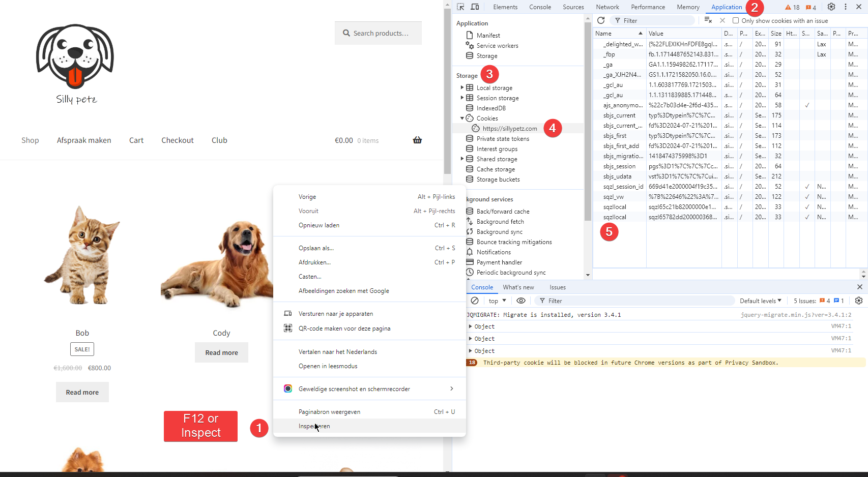Open jquery-migrate.min.js source link
Viewport: 868px width, 477px height.
click(796, 315)
